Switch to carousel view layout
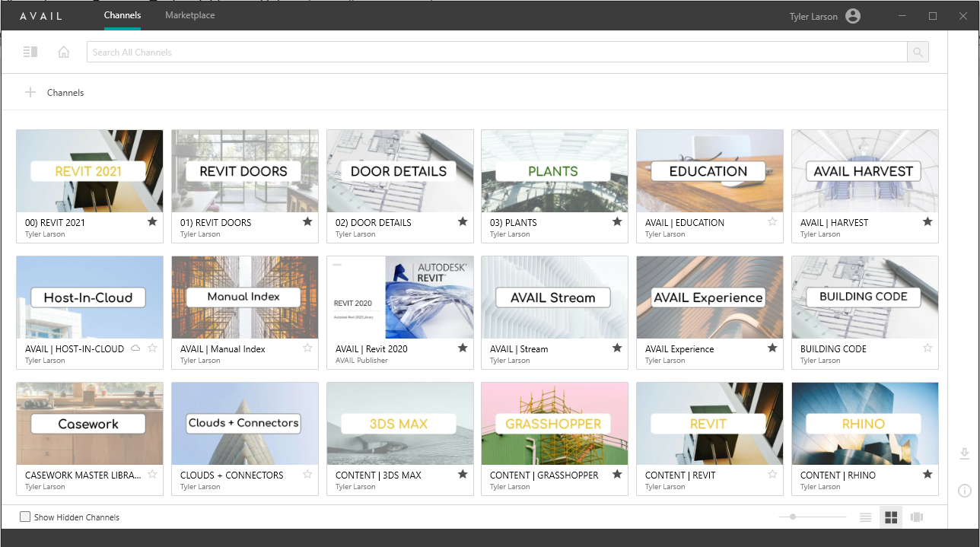 click(x=917, y=517)
